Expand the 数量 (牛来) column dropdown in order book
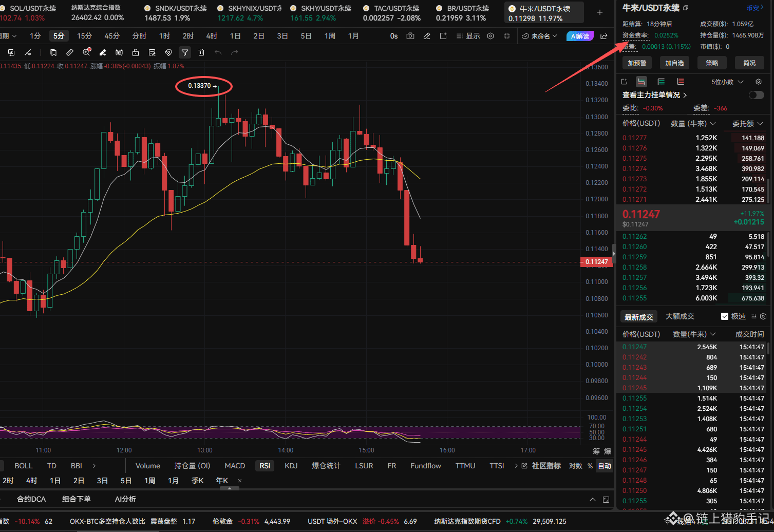This screenshot has height=532, width=774. tap(693, 123)
